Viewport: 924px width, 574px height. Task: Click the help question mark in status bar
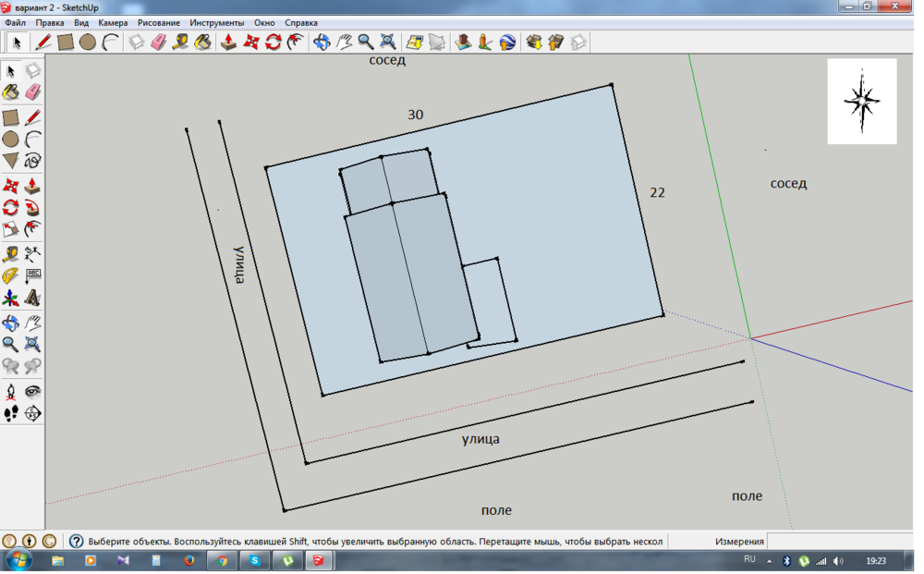[x=77, y=542]
